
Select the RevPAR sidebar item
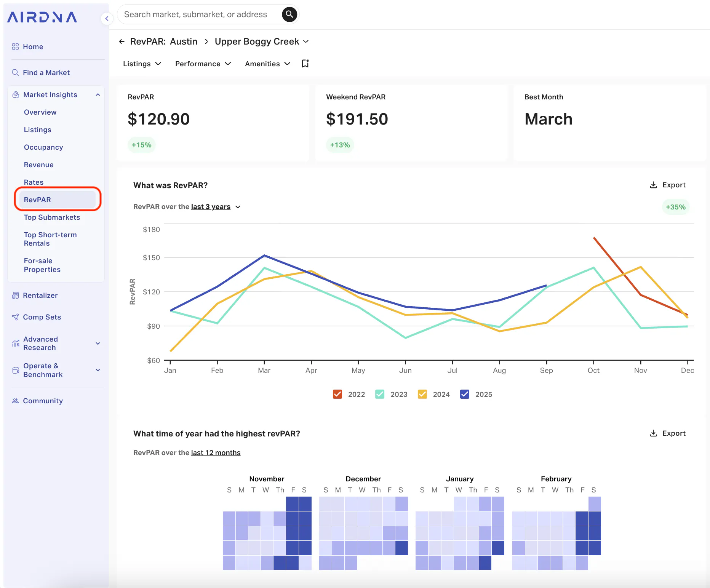(x=58, y=200)
